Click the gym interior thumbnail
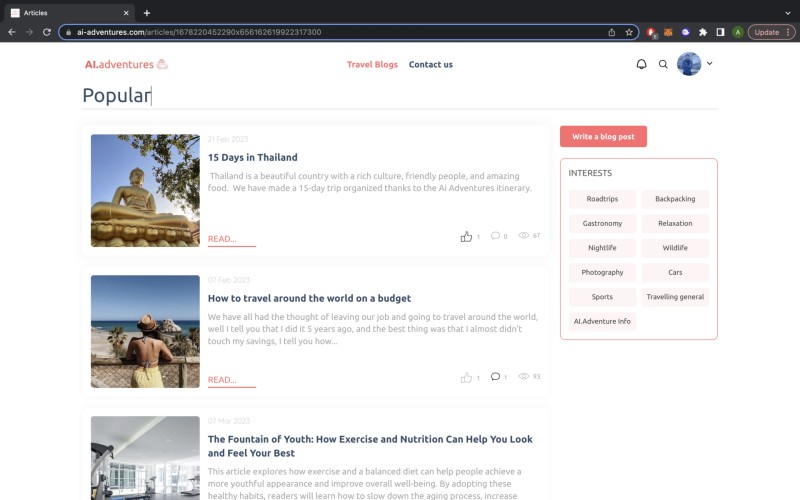 (145, 458)
